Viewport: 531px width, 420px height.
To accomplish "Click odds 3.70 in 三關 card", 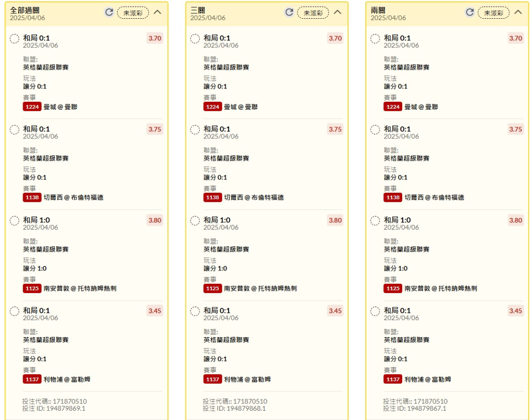I will coord(335,38).
